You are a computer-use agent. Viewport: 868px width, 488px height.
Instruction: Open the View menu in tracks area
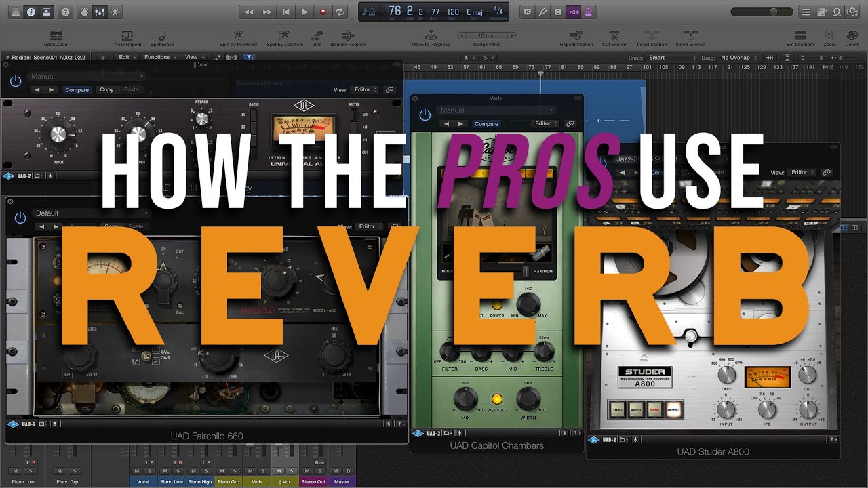point(194,58)
